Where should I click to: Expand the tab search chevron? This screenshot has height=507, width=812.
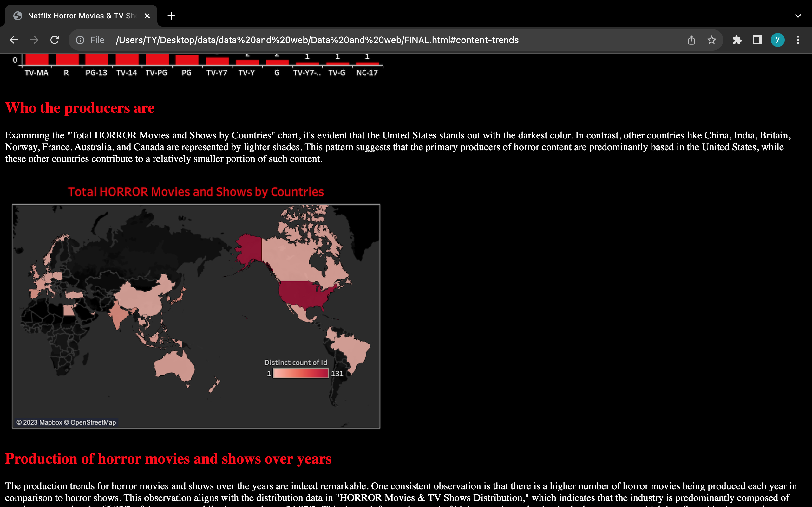point(798,16)
